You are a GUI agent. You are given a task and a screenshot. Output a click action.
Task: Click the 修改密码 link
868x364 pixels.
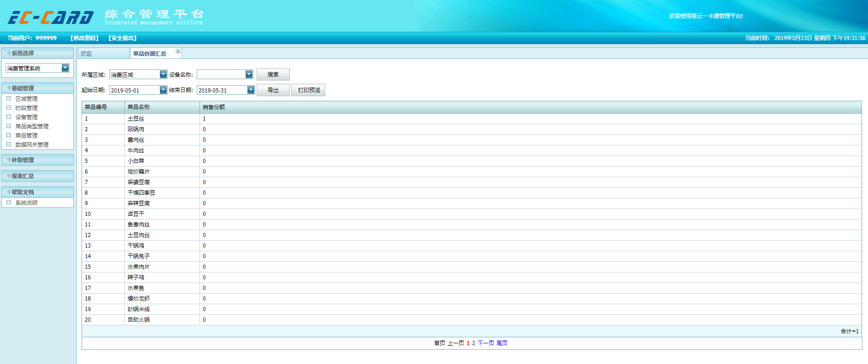85,38
